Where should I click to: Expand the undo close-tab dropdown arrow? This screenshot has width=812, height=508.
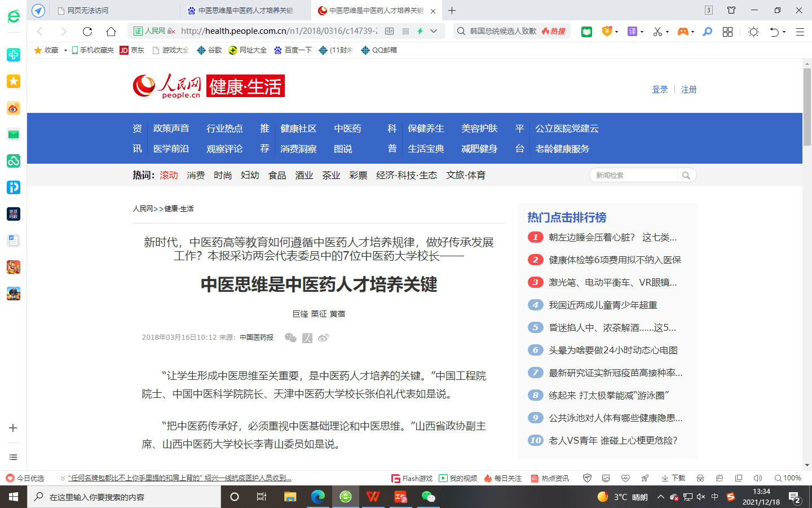[784, 32]
